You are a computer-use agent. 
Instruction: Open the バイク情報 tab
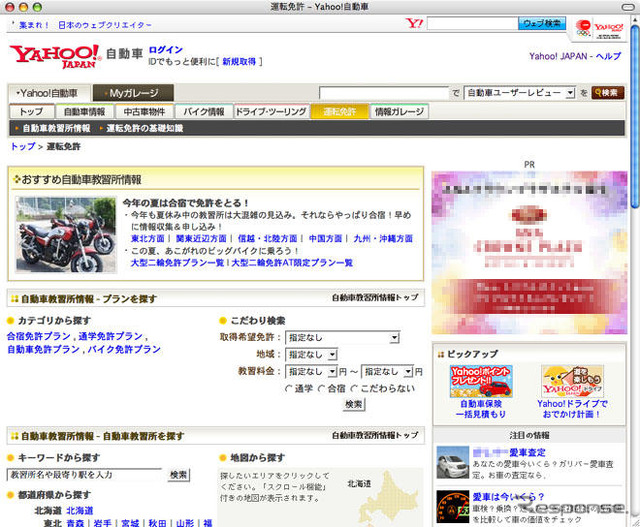[x=204, y=111]
